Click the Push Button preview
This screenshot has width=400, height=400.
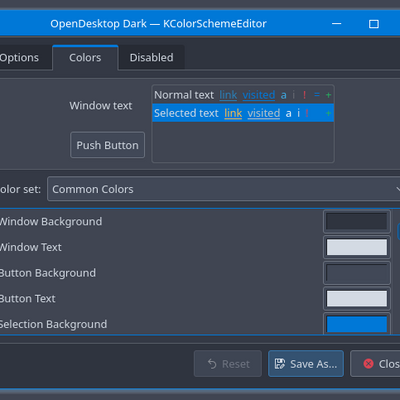(107, 145)
